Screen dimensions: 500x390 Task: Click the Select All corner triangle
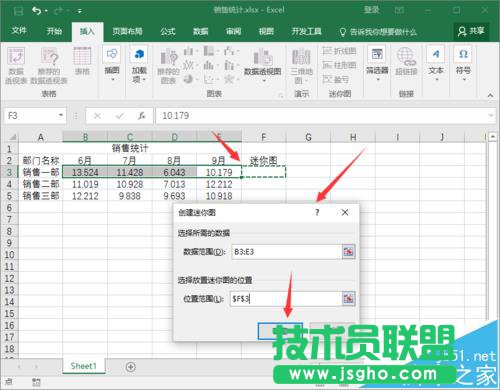(x=12, y=137)
